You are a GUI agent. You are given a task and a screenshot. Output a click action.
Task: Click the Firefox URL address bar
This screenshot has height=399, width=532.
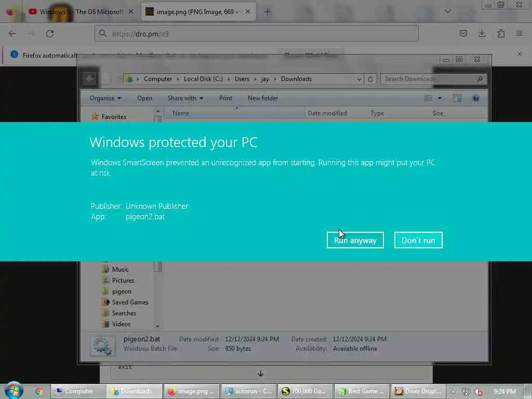pyautogui.click(x=257, y=34)
